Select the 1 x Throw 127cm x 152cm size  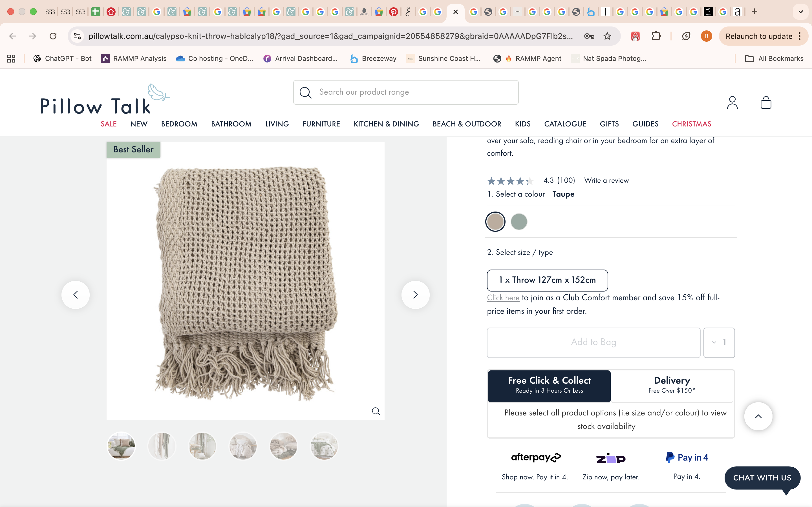point(547,280)
